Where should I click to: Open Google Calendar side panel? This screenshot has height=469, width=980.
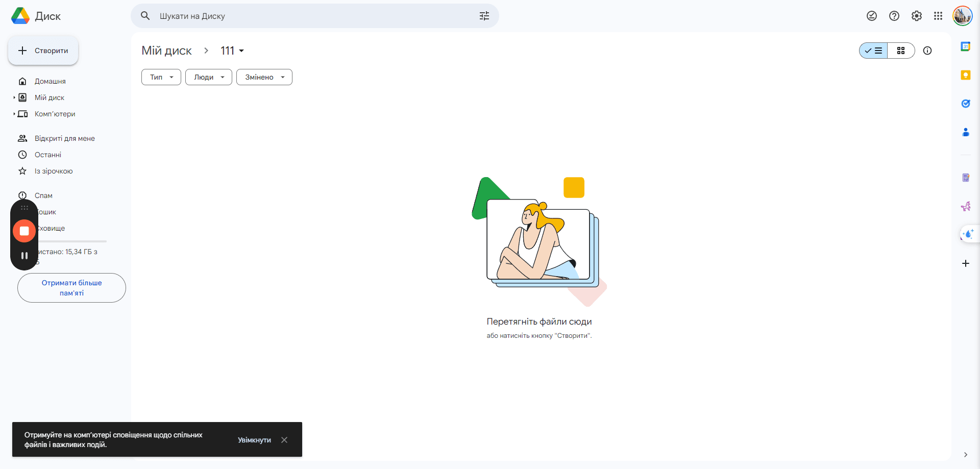[x=966, y=46]
